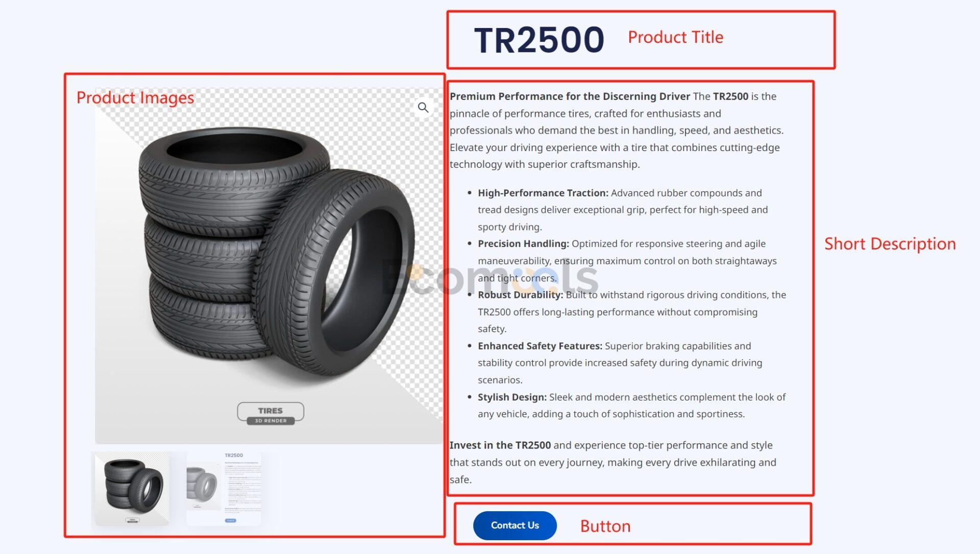This screenshot has height=554, width=980.
Task: Select the second thumbnail showing the TR2500 page
Action: click(x=224, y=489)
